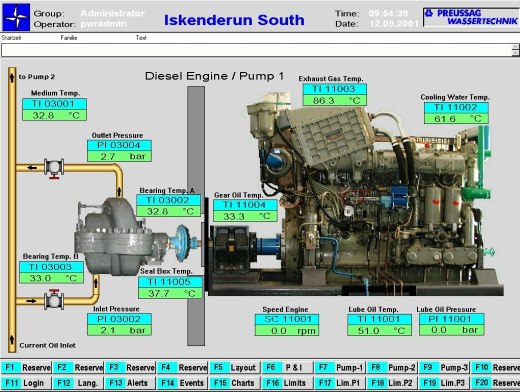The height and width of the screenshot is (392, 520).
Task: Click the centrifugal pump image
Action: pos(113,237)
